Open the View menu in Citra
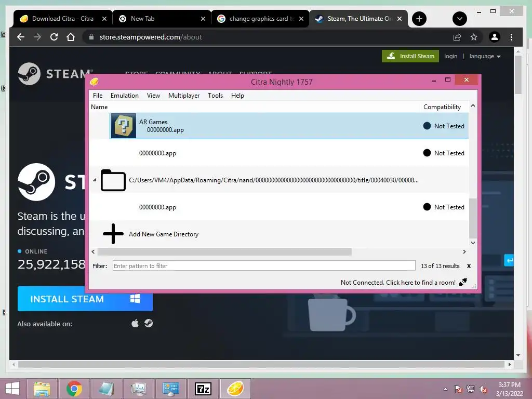532x399 pixels. click(x=153, y=96)
